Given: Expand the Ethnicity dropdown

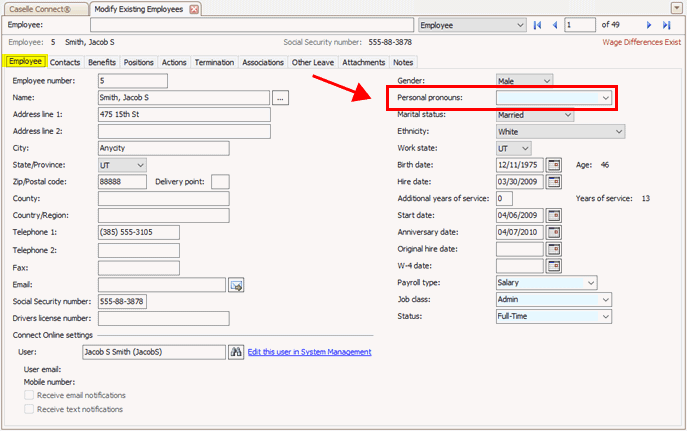Looking at the screenshot, I should pyautogui.click(x=618, y=131).
